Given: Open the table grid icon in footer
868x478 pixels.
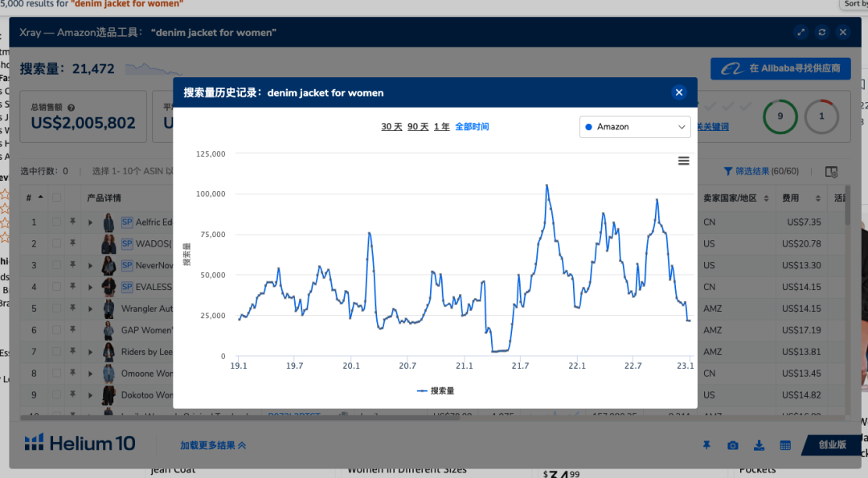Looking at the screenshot, I should [x=785, y=445].
